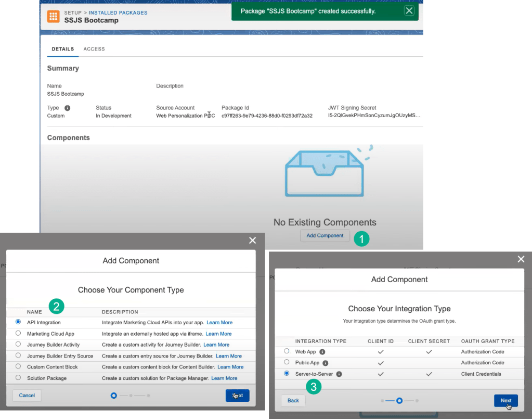Dismiss the green success notification

(x=409, y=11)
